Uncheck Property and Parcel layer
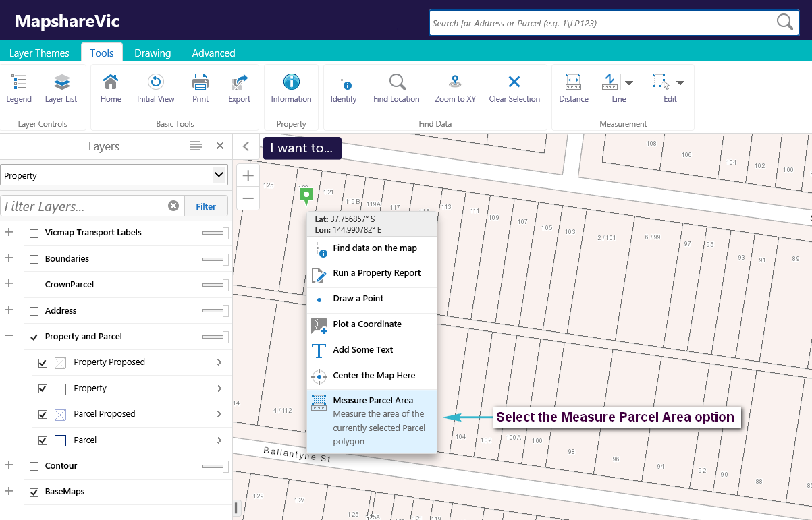Image resolution: width=812 pixels, height=520 pixels. (34, 337)
